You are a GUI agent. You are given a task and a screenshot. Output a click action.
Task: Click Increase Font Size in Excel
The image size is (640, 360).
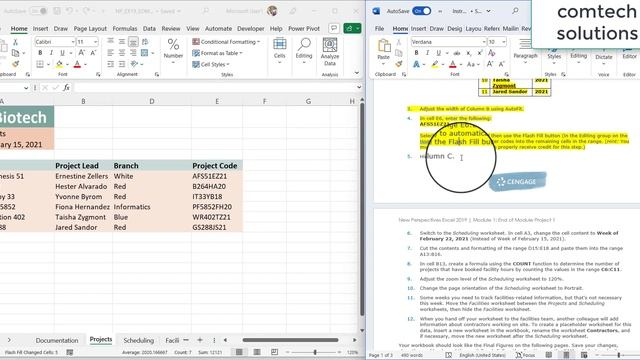point(81,53)
